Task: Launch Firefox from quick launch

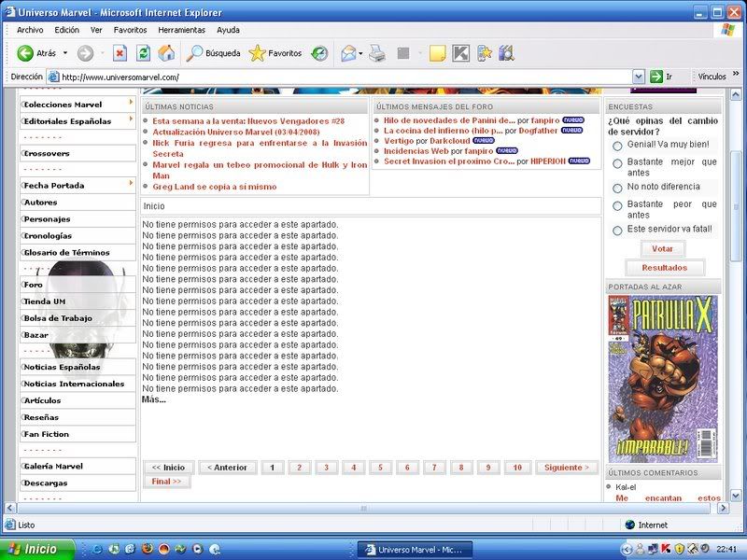Action: tap(148, 549)
